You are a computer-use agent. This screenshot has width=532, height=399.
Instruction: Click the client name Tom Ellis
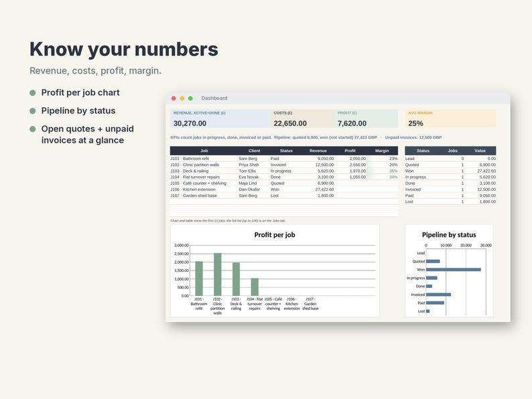pos(247,171)
